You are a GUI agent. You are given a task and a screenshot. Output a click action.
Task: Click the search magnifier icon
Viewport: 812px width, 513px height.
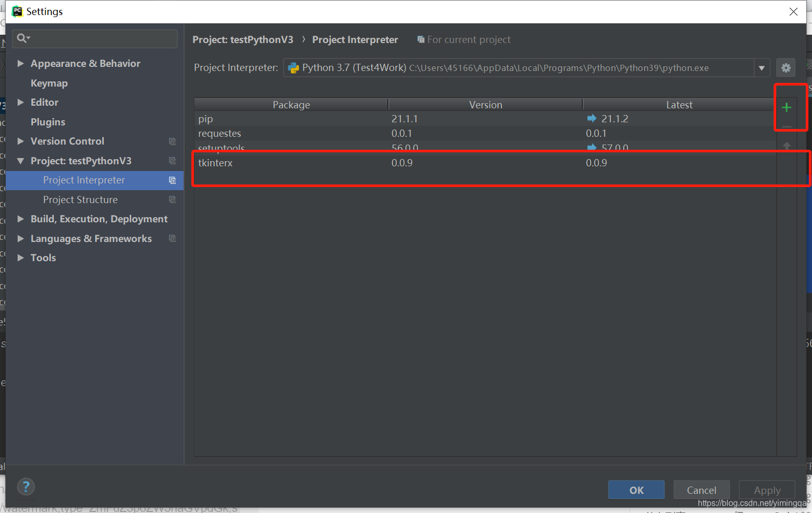pos(23,38)
